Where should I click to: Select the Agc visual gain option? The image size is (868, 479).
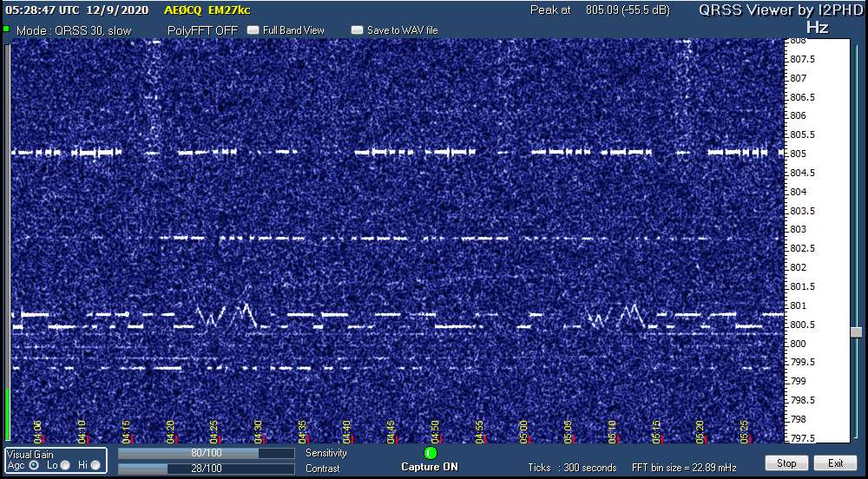(x=34, y=465)
